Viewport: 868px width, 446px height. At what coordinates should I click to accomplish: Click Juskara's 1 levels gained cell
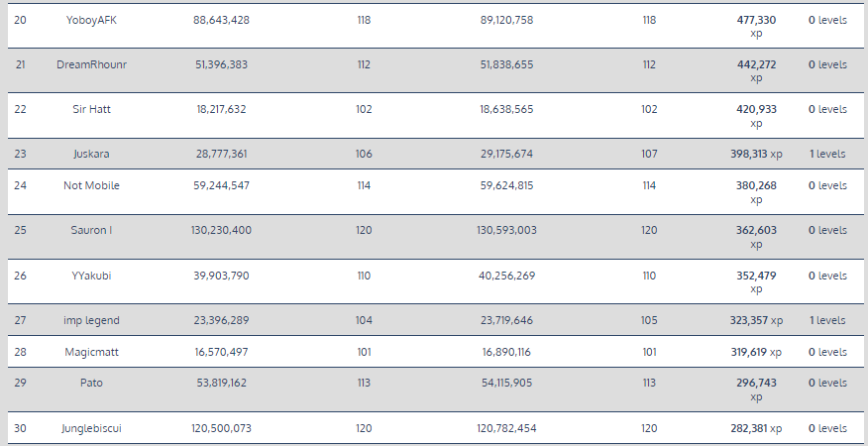click(827, 155)
